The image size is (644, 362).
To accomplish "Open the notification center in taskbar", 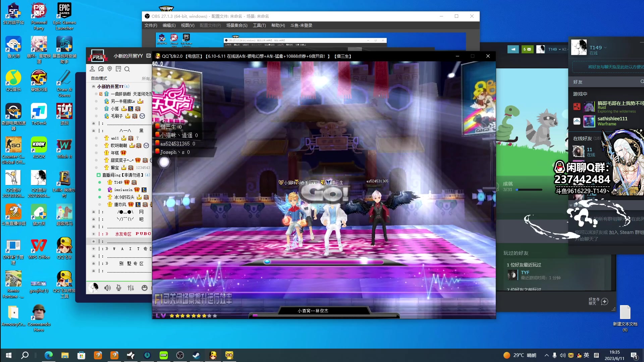I will click(634, 356).
